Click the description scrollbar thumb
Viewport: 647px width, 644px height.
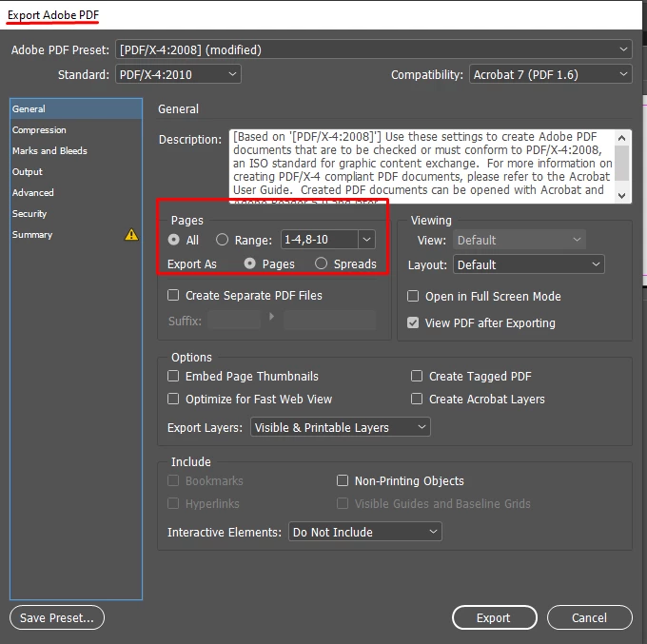pos(622,163)
